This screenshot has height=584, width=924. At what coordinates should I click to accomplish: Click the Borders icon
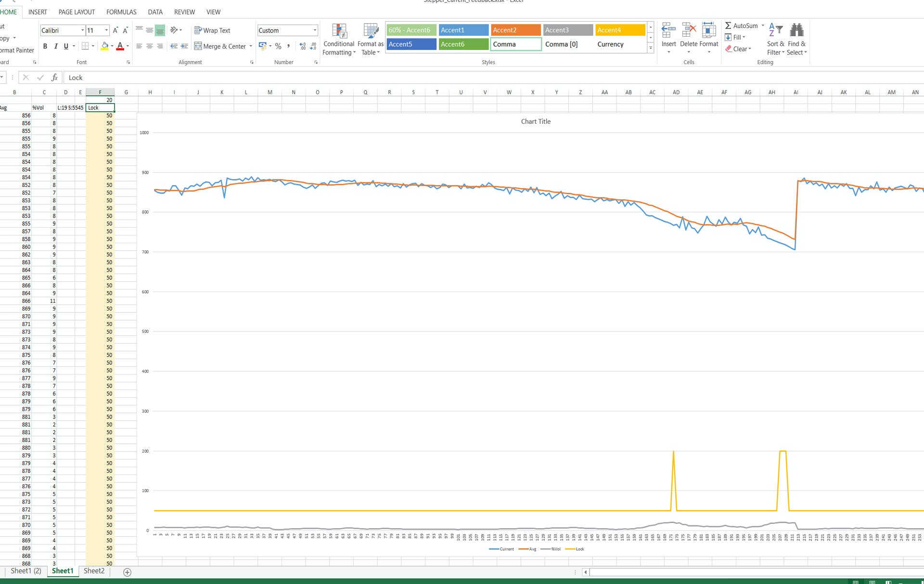pos(85,46)
